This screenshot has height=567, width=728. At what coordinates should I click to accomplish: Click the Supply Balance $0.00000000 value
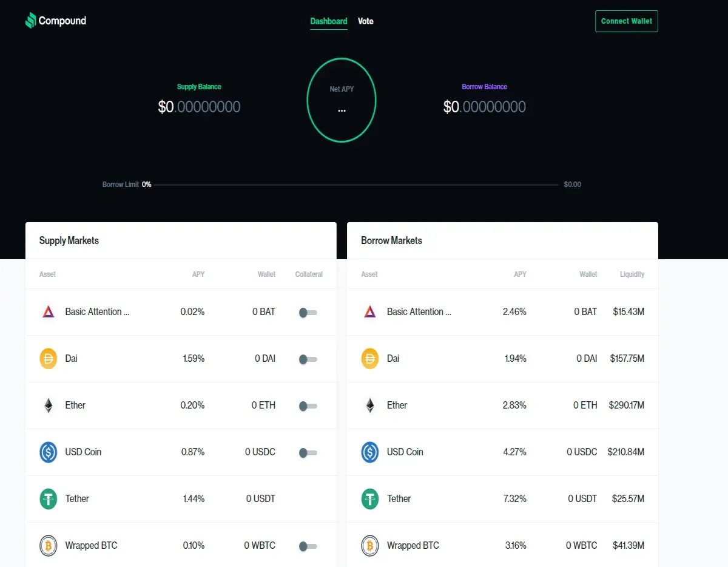click(199, 107)
